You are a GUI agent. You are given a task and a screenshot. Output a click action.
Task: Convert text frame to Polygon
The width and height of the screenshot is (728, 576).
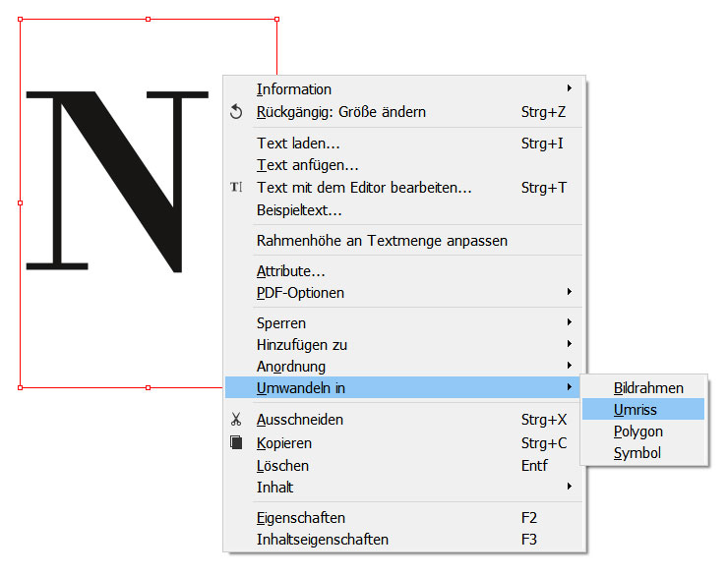point(637,432)
